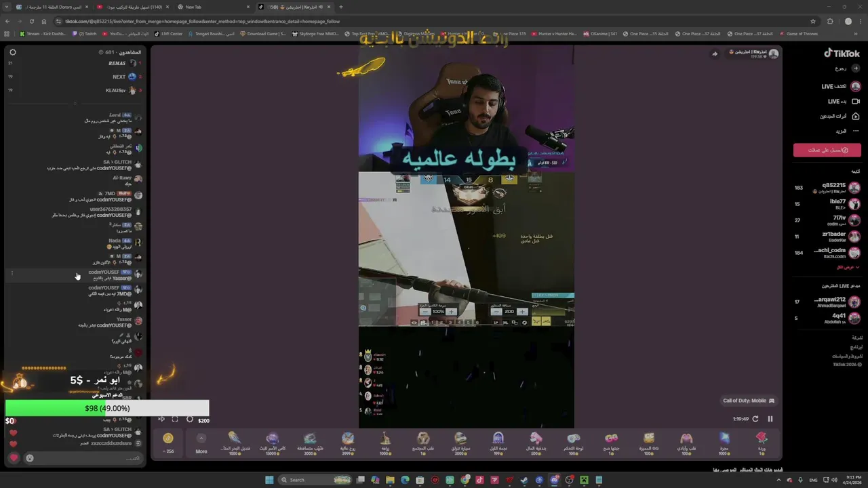The height and width of the screenshot is (488, 868).
Task: Send the 15000-coin cup gift
Action: (x=273, y=443)
